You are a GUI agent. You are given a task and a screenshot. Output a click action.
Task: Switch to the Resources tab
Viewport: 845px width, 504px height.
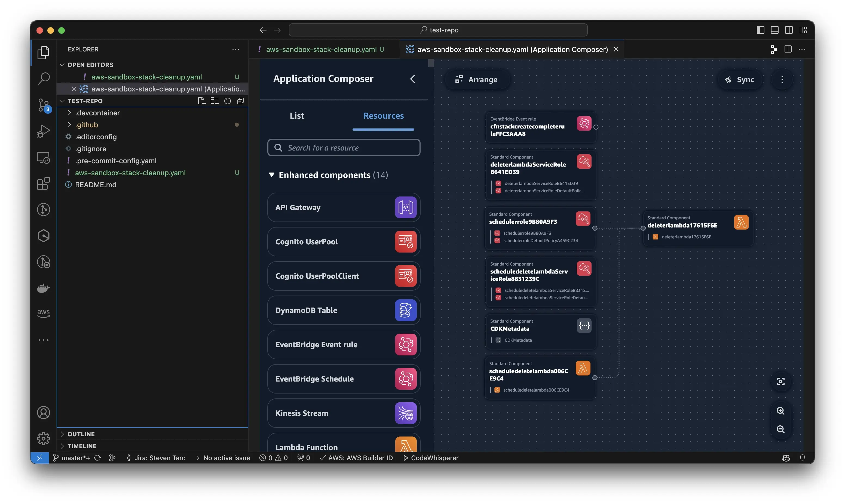[x=384, y=115]
